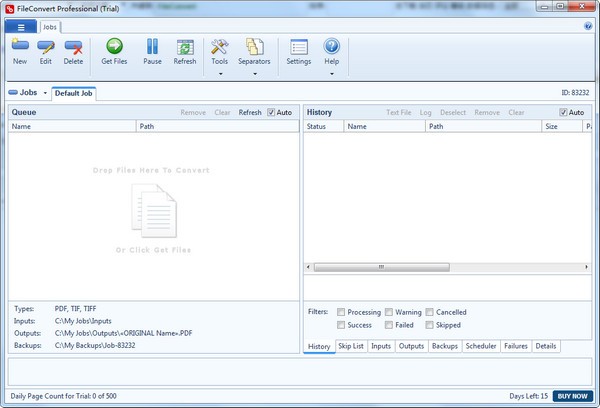Enable the Cancelled filter
This screenshot has height=408, width=600.
coord(430,312)
